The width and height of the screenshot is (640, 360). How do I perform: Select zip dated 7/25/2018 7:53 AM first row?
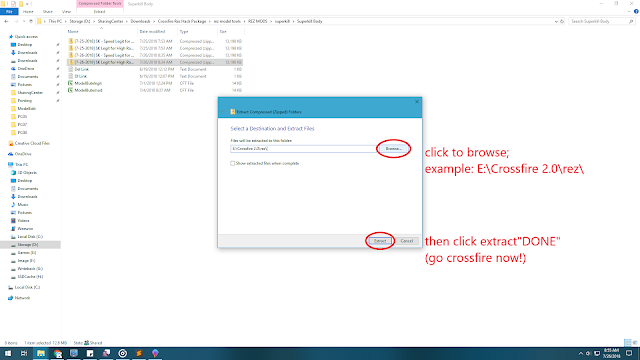(155, 41)
